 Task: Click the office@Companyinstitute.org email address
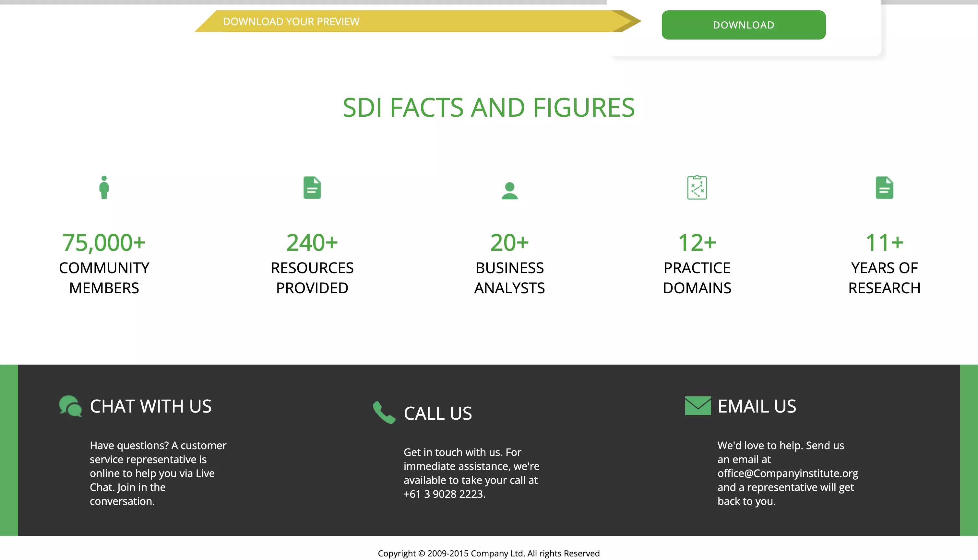click(788, 473)
